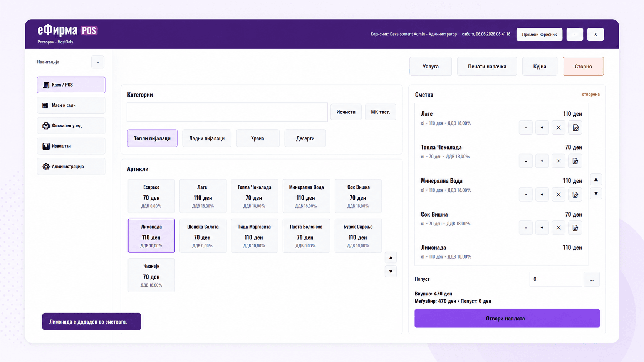Switch to the Ладни пијалаци category
The width and height of the screenshot is (644, 362).
(x=207, y=138)
